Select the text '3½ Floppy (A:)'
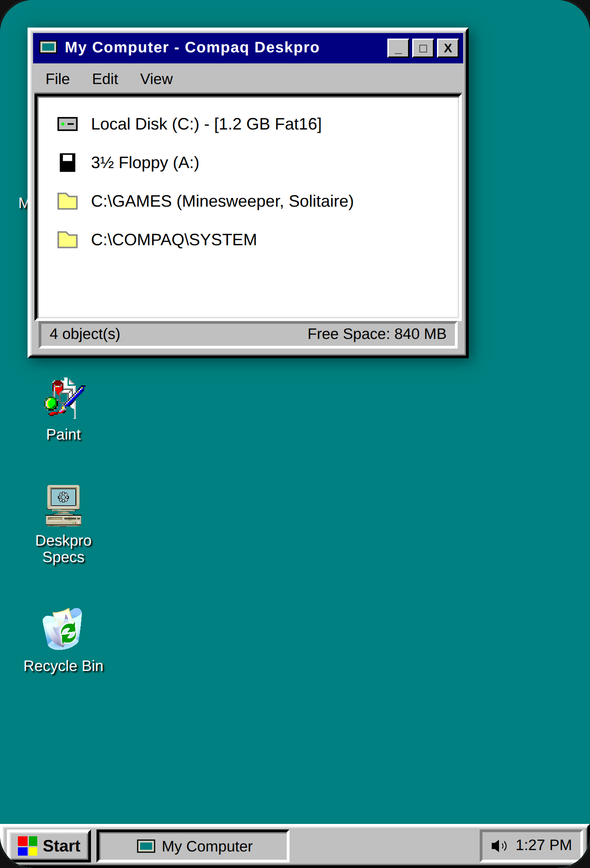The height and width of the screenshot is (868, 590). tap(145, 163)
